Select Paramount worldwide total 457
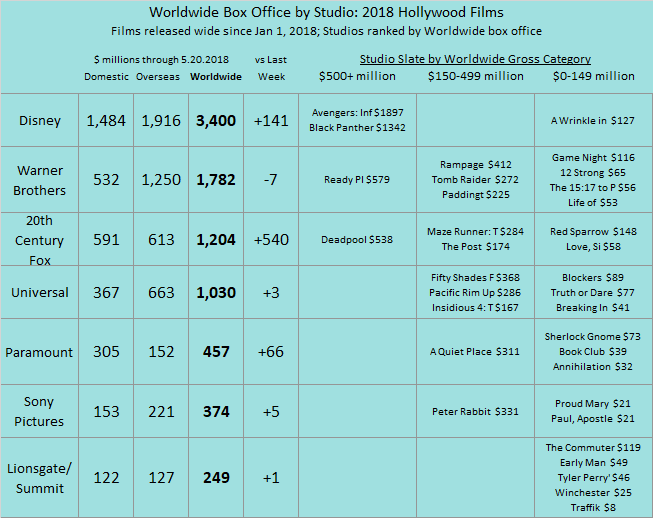Image resolution: width=653 pixels, height=518 pixels. click(216, 352)
